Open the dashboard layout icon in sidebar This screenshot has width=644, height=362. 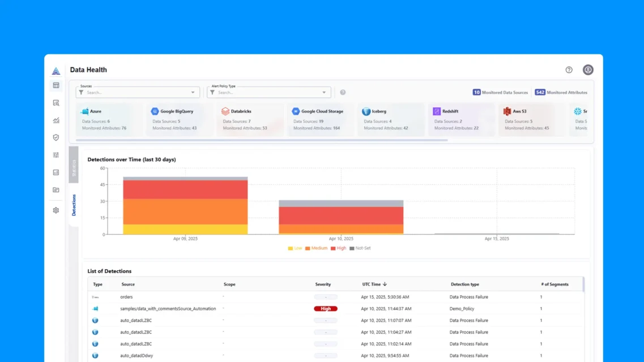[56, 85]
